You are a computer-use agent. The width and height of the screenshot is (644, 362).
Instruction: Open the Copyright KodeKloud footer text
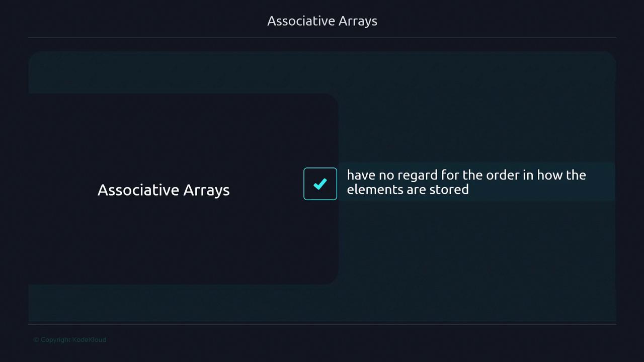click(70, 340)
